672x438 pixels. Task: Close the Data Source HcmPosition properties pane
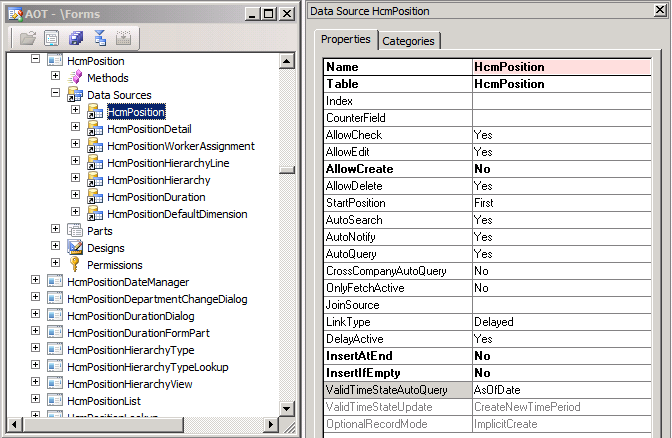660,10
